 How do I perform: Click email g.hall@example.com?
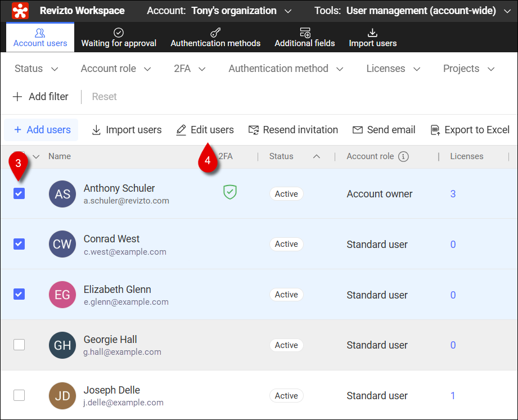[122, 352]
